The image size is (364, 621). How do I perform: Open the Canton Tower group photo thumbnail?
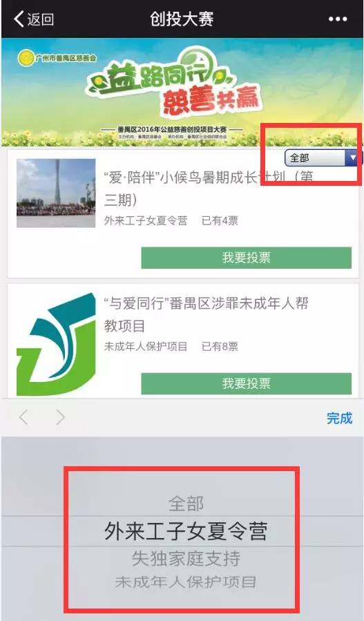[x=56, y=193]
